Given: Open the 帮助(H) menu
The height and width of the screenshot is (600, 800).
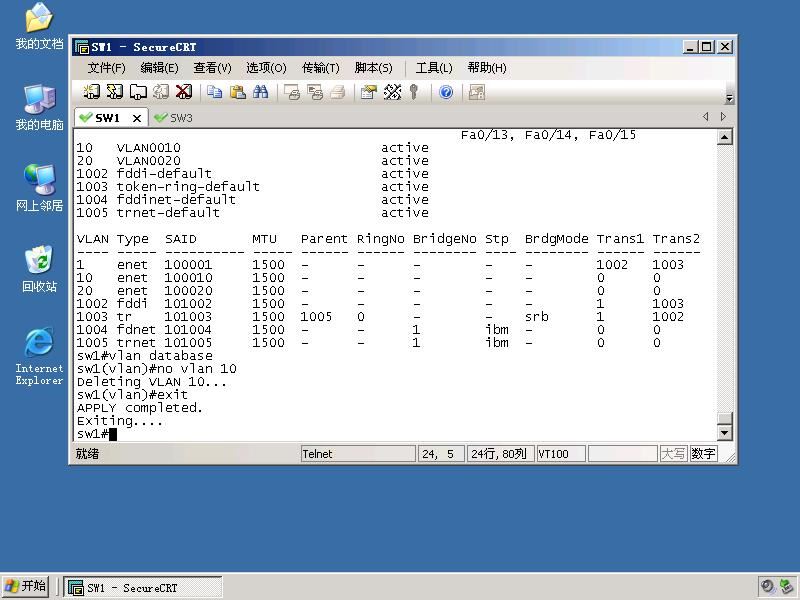Looking at the screenshot, I should pyautogui.click(x=487, y=68).
